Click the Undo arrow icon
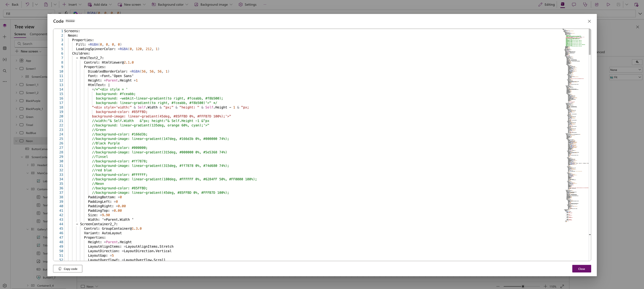This screenshot has width=644, height=289. [x=27, y=4]
